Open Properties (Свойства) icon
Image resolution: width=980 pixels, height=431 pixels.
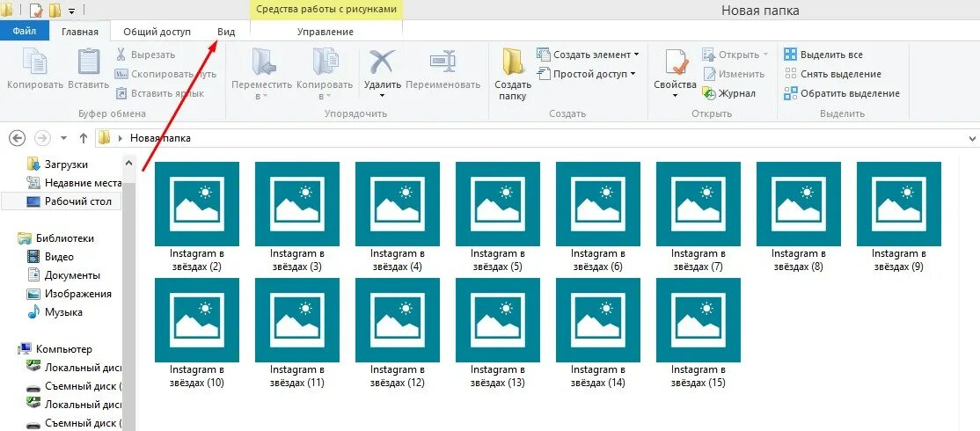click(x=676, y=62)
